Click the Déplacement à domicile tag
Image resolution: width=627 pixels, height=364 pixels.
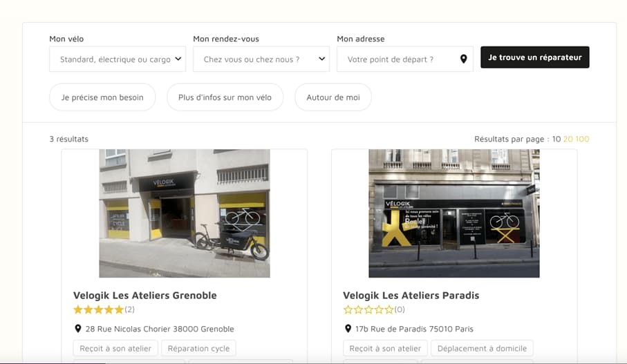coord(482,348)
